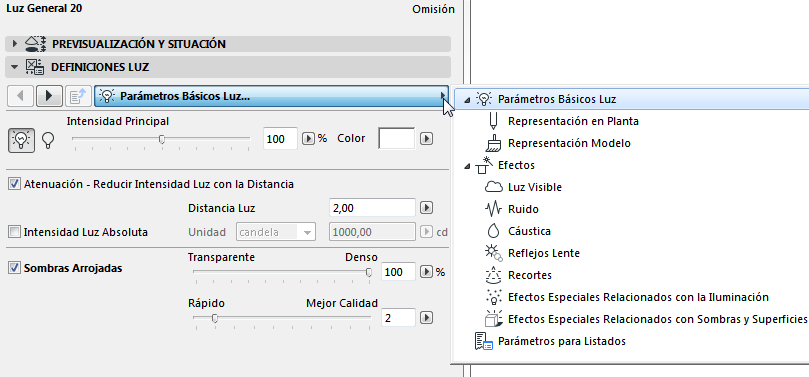This screenshot has height=377, width=809.
Task: Enable the Intensidad Luz Absoluta checkbox
Action: [x=14, y=232]
